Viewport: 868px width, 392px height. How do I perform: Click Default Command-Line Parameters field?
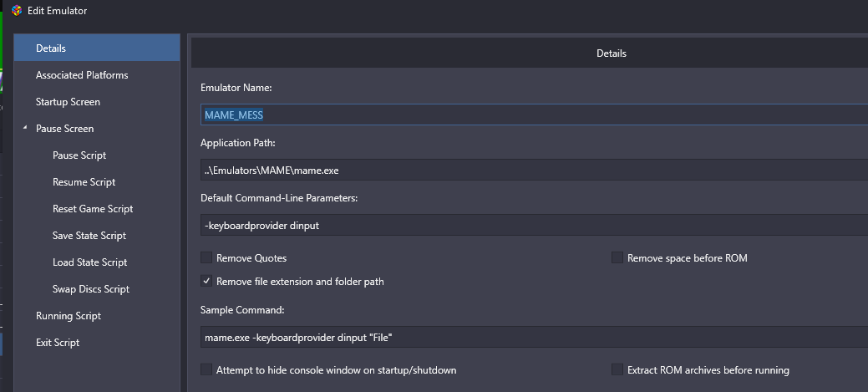(x=534, y=226)
